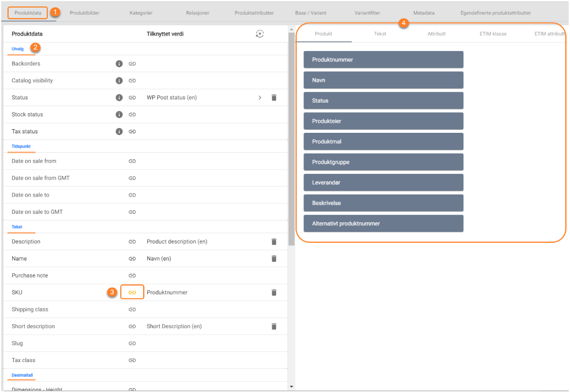Delete the Produktnummer mapping on SKU
Viewport: 570px width, 392px height.
pyautogui.click(x=274, y=292)
